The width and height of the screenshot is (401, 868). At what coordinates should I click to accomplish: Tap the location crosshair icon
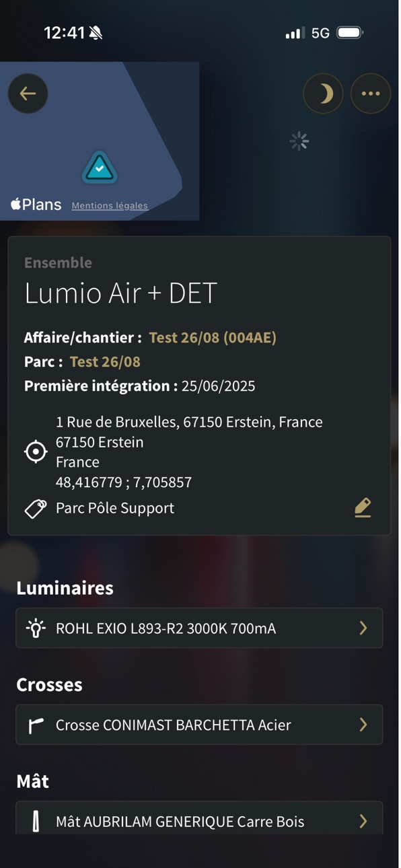[x=36, y=451]
